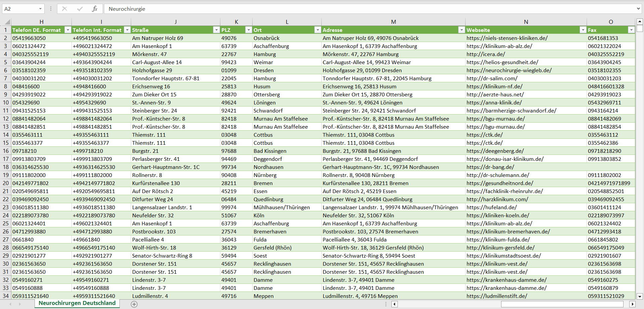
Task: Select PLZ cell 99423
Action: pyautogui.click(x=236, y=62)
